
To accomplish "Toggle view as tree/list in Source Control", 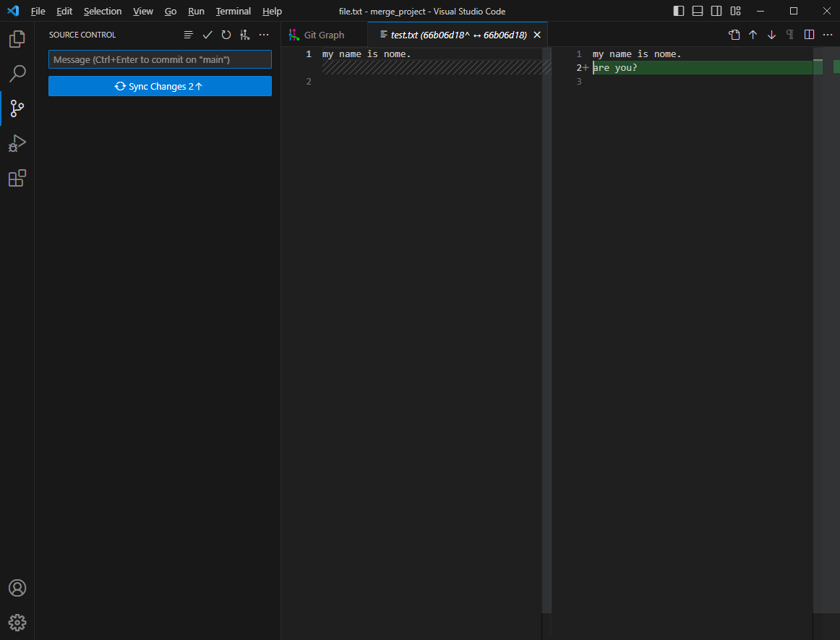I will coord(189,35).
